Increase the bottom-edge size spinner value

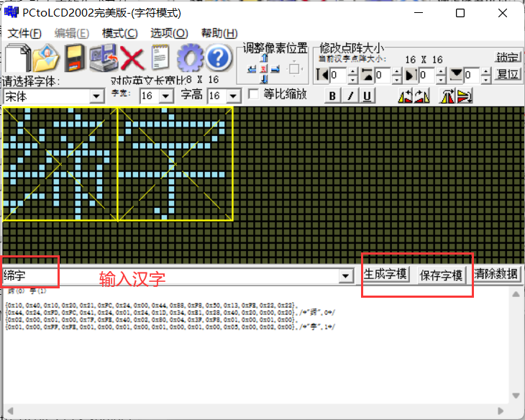pyautogui.click(x=486, y=71)
